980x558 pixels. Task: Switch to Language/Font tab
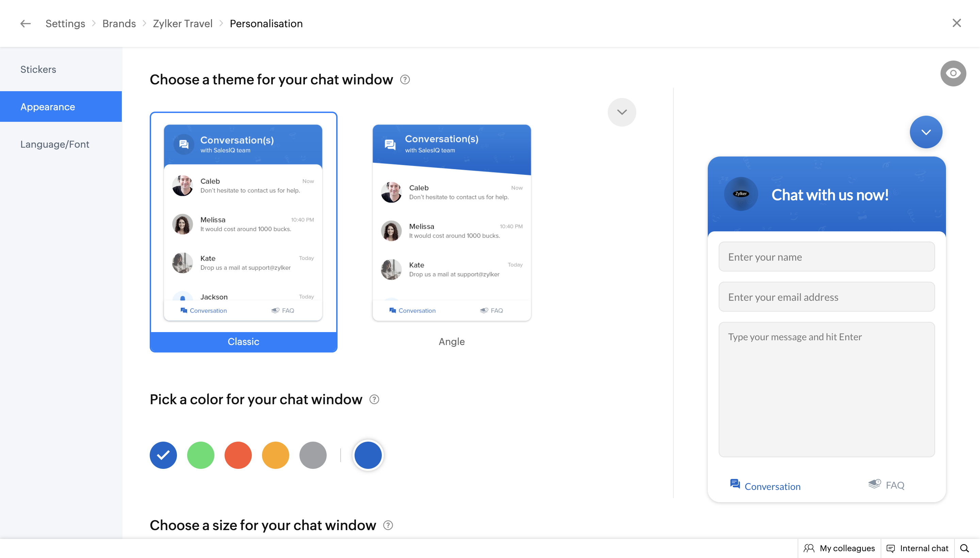tap(54, 144)
